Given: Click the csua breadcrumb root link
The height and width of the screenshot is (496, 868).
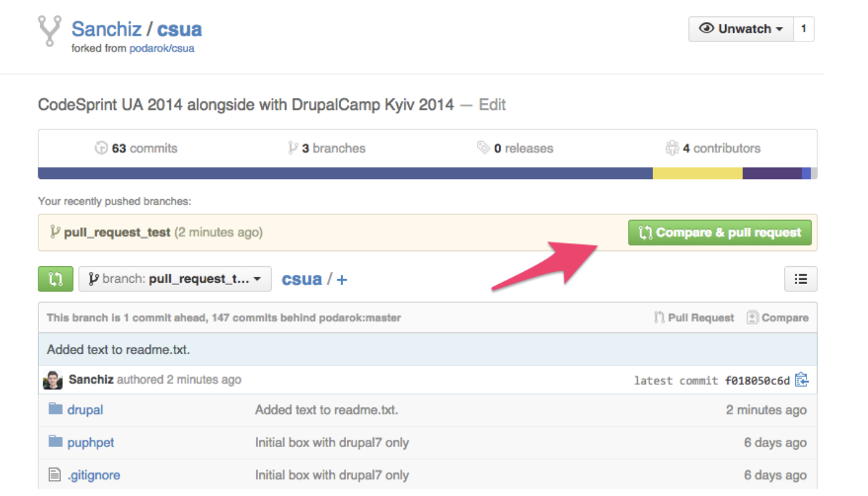Looking at the screenshot, I should pyautogui.click(x=302, y=279).
